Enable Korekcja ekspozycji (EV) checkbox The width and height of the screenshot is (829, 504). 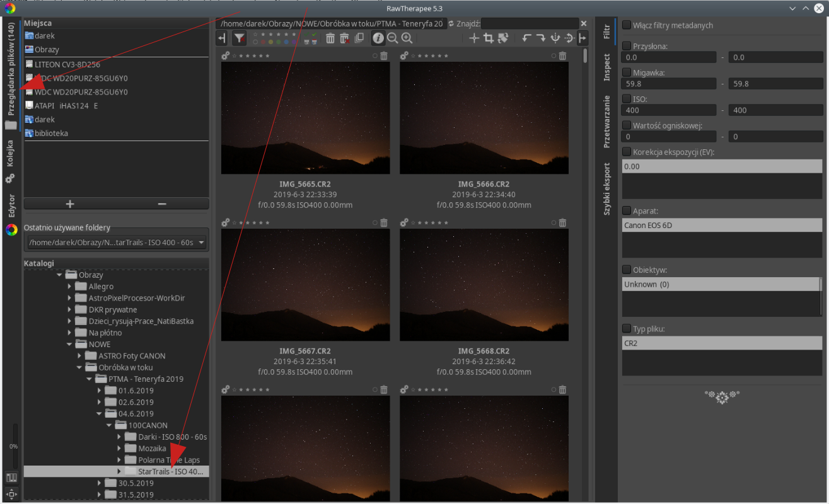click(627, 152)
